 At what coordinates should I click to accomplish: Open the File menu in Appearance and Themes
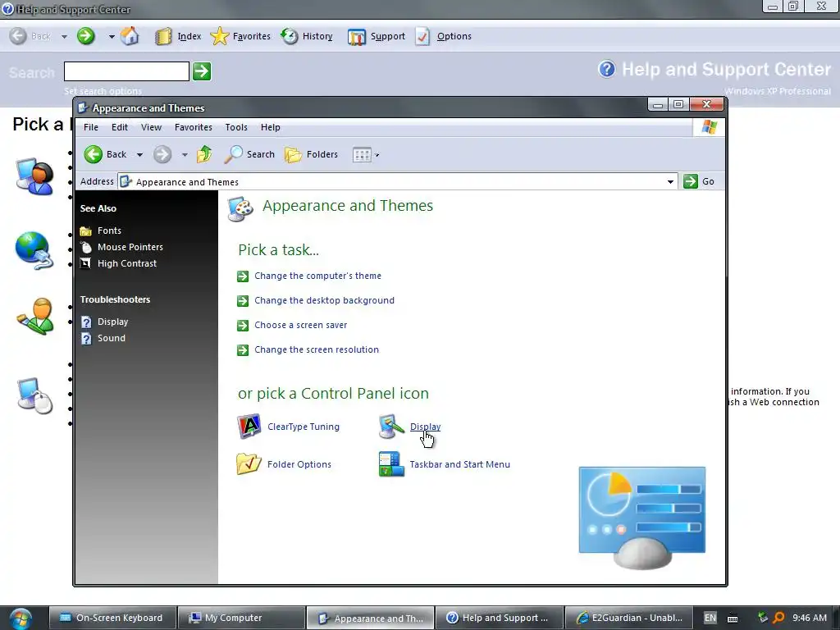coord(91,127)
